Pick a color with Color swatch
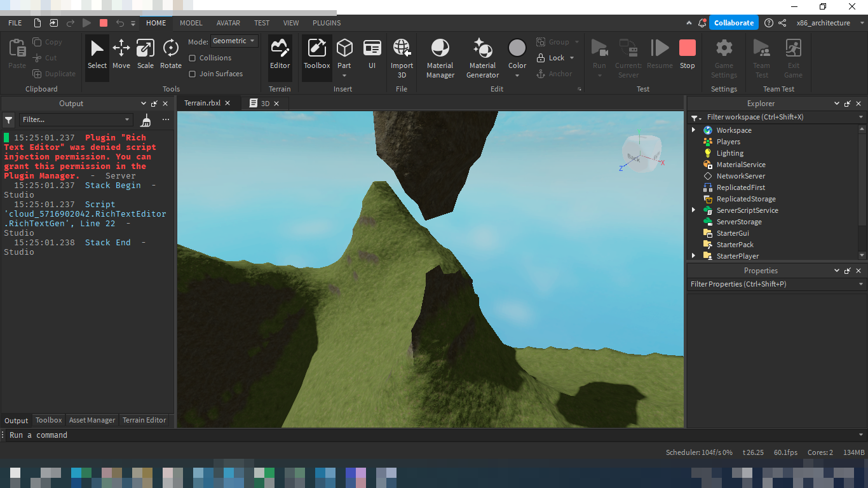 coord(517,48)
